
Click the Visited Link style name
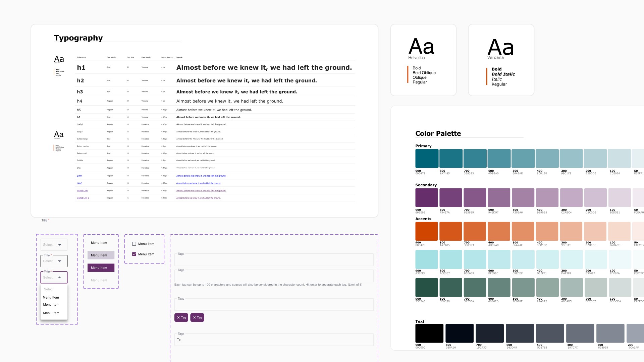[82, 191]
